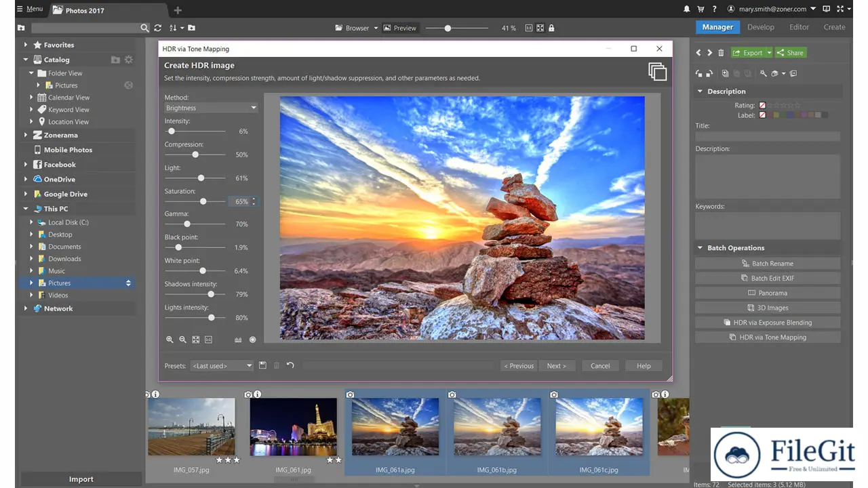Click the circular target icon beside histogram

[x=252, y=340]
